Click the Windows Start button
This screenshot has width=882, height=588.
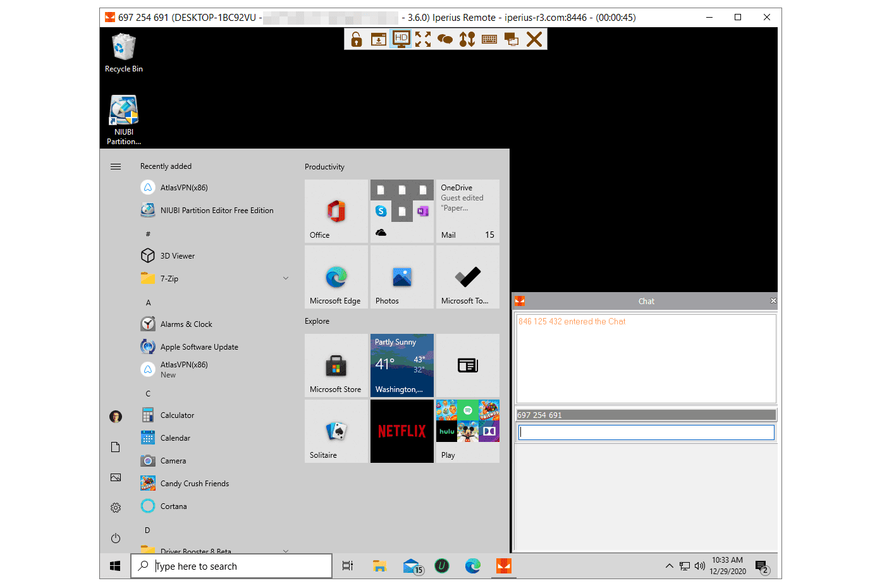[x=115, y=566]
